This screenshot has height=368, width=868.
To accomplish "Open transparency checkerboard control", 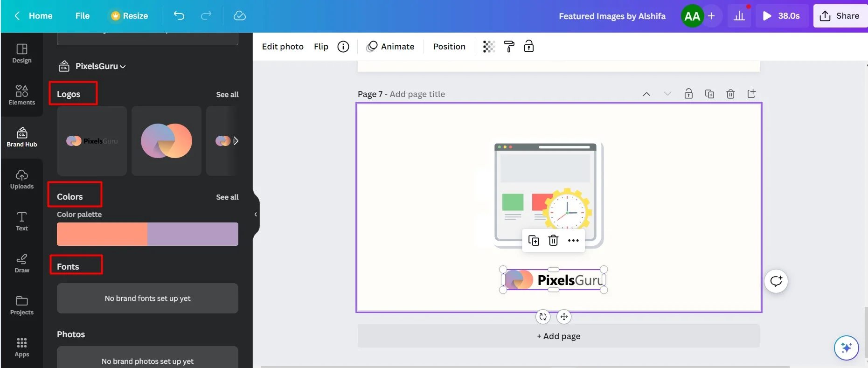I will click(489, 47).
